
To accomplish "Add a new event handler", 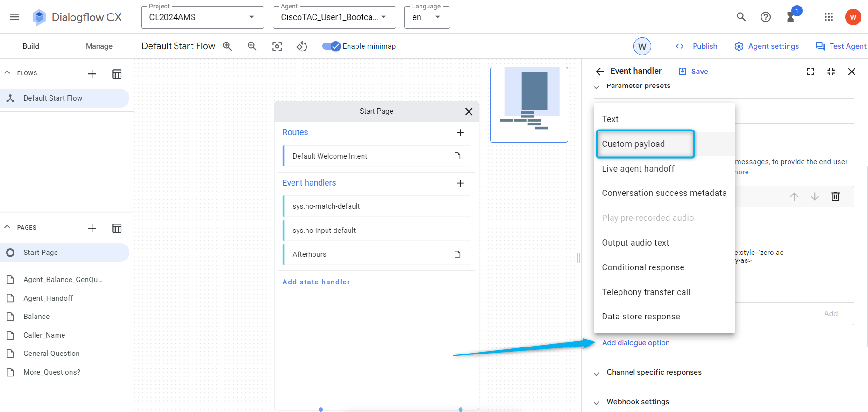I will (x=460, y=183).
